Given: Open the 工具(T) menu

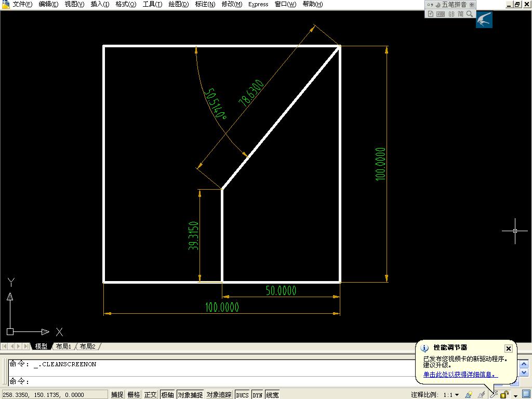Looking at the screenshot, I should pyautogui.click(x=152, y=4).
